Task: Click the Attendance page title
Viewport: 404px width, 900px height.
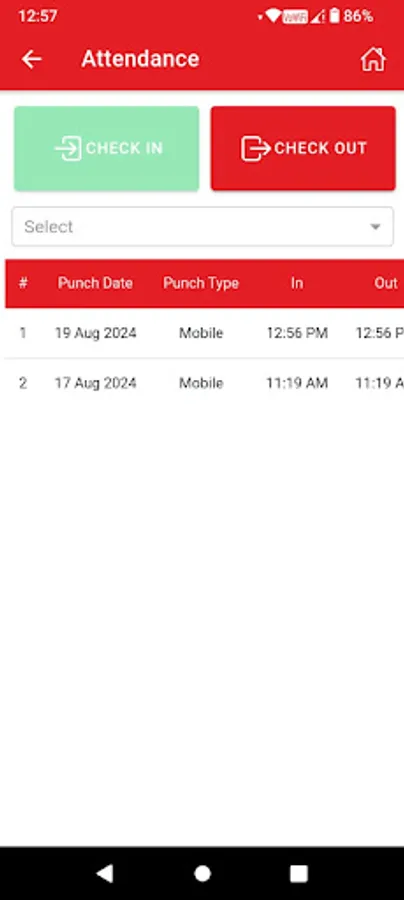Action: click(141, 59)
